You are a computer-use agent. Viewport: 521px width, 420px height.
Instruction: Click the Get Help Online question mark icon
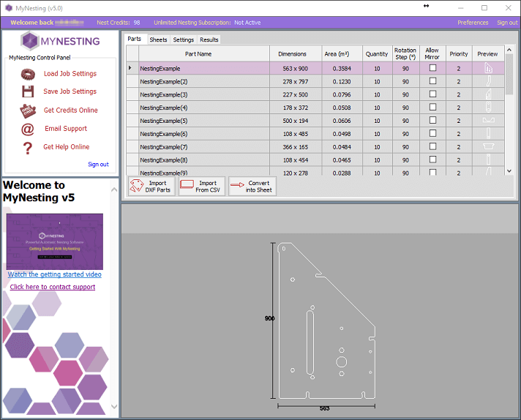click(x=28, y=148)
